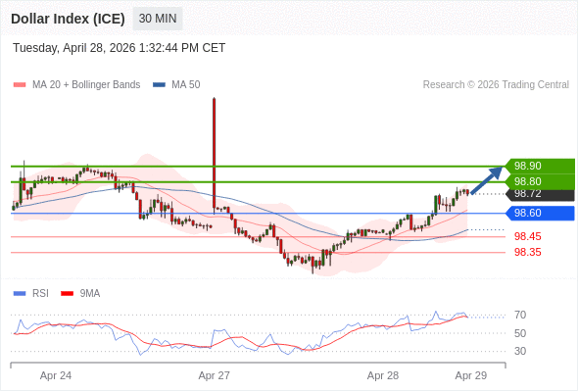Click the 30 MIN timeframe badge
The width and height of the screenshot is (578, 392).
[158, 19]
